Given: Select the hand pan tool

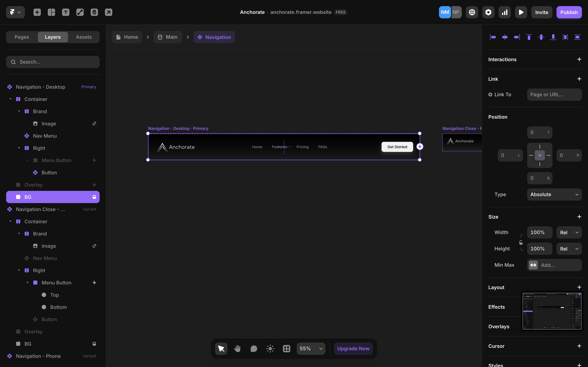Looking at the screenshot, I should pyautogui.click(x=237, y=349).
